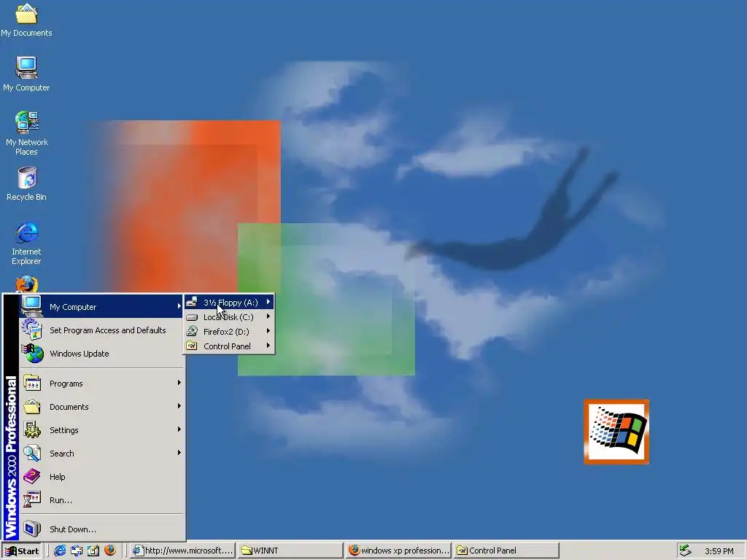Expand the Settings submenu arrow

click(179, 429)
